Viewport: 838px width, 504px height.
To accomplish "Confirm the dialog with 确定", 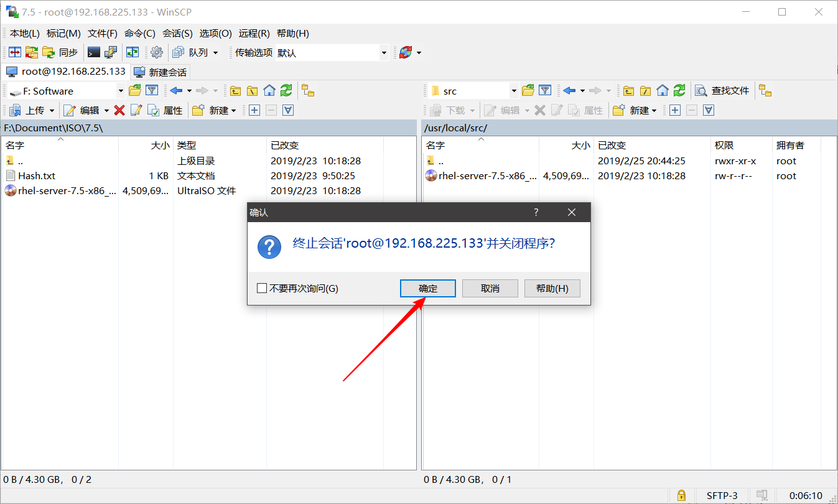I will [x=428, y=288].
